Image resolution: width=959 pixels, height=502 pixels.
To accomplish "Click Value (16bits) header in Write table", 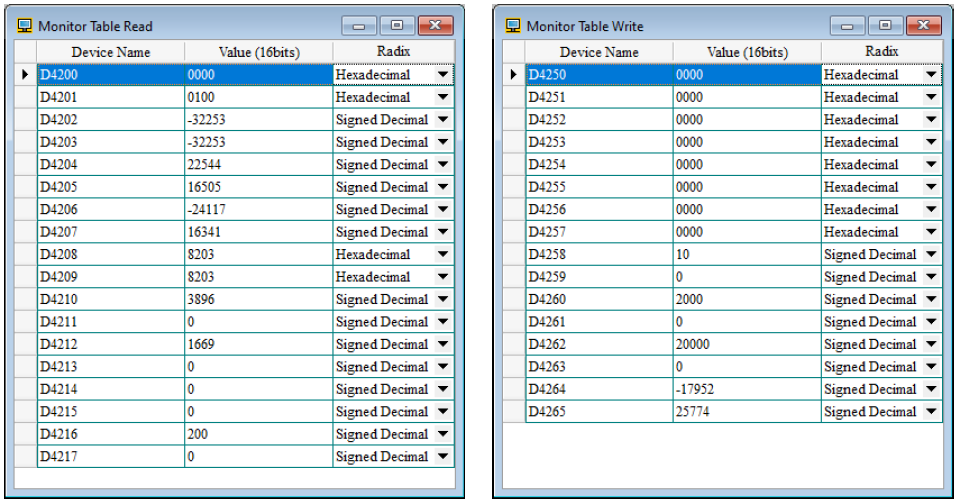I will click(x=746, y=52).
